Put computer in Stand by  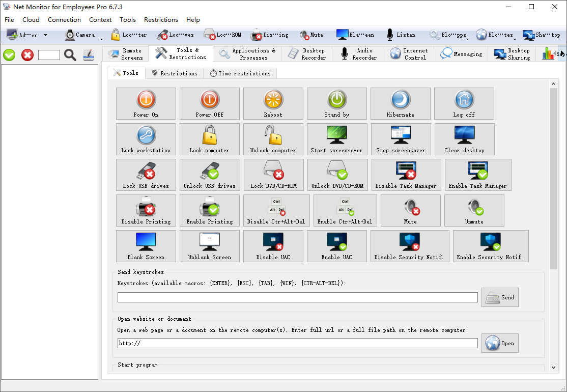click(x=336, y=103)
